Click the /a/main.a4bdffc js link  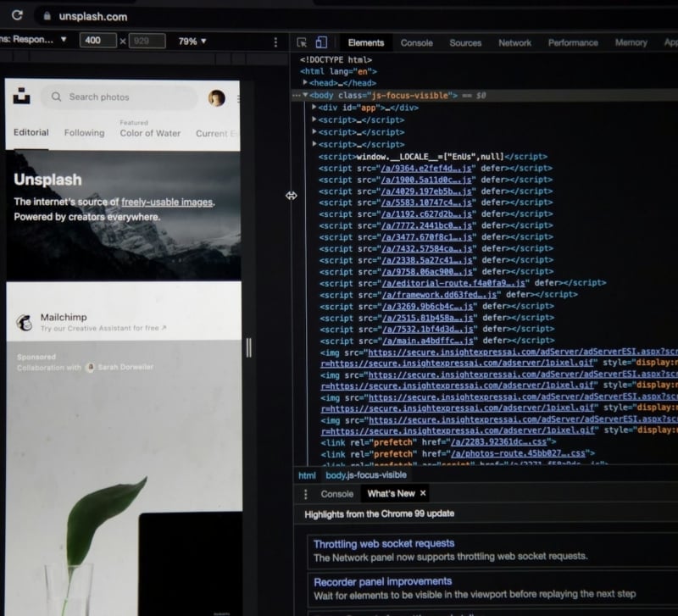click(428, 341)
